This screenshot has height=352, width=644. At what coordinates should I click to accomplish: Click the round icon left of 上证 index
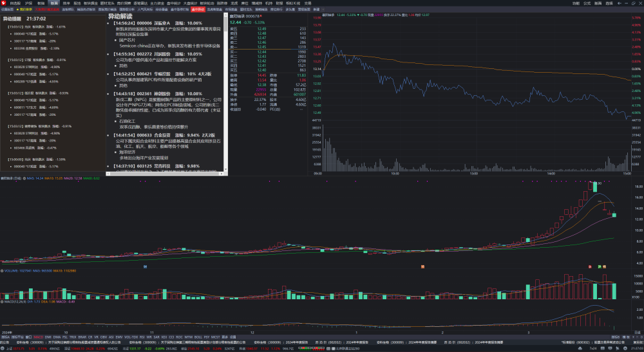(x=3, y=348)
